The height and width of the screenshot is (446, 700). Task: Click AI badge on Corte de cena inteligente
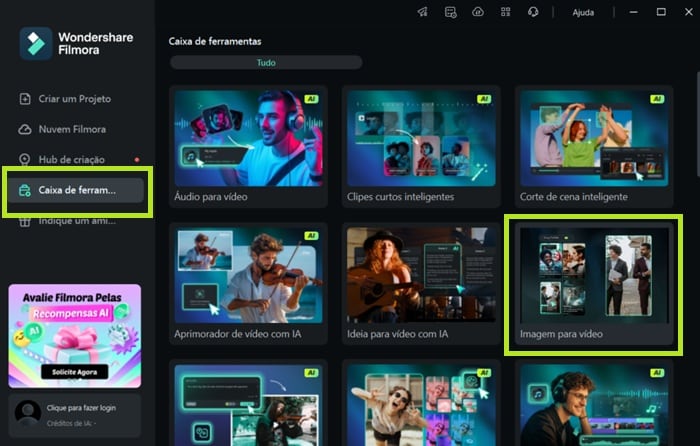(657, 99)
